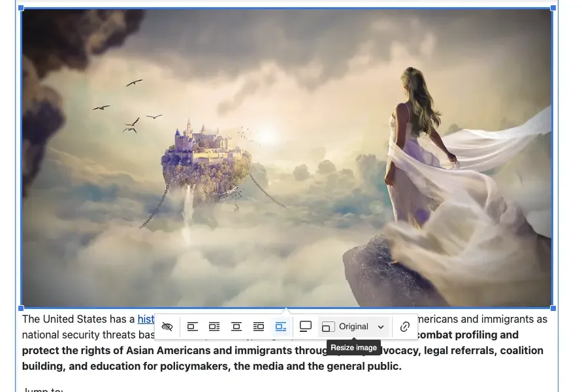Click the bottom-center resize handle of the image
582x392 pixels.
287,306
